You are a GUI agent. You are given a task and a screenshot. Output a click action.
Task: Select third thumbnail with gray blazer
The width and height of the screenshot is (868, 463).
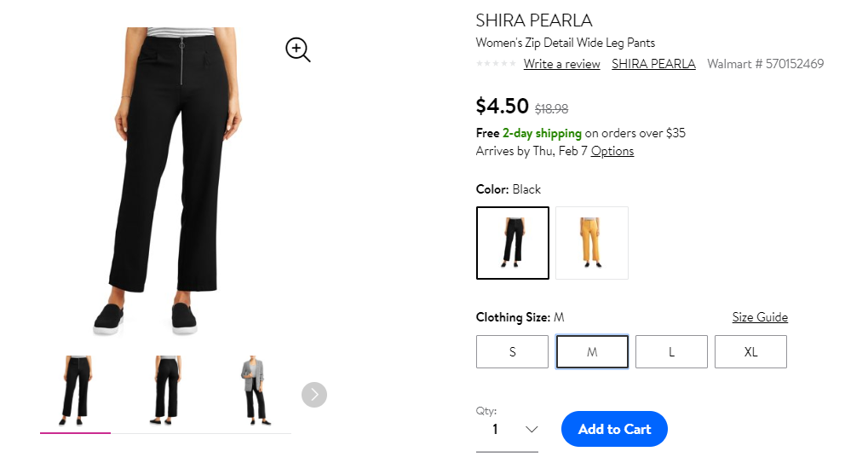pos(255,391)
